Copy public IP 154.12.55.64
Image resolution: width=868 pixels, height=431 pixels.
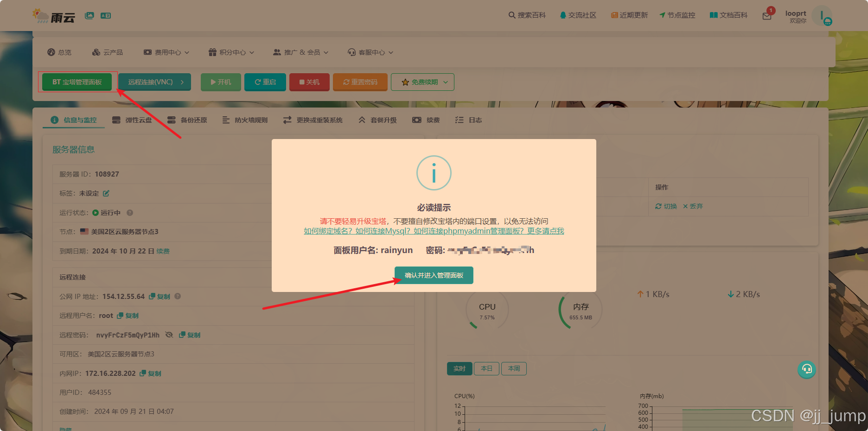click(160, 297)
